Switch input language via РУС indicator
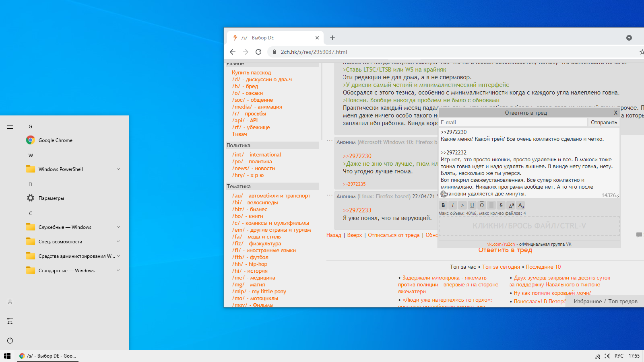Viewport: 644px width, 362px height. point(619,356)
